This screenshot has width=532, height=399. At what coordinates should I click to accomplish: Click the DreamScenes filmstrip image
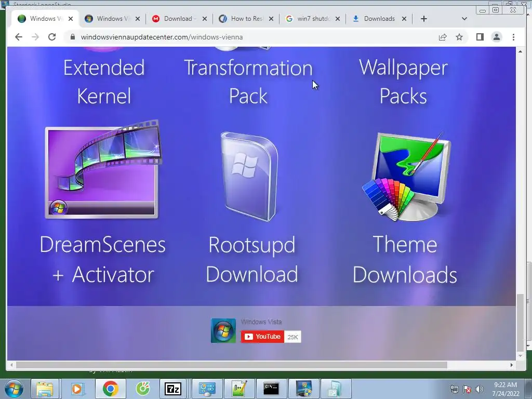pos(103,169)
